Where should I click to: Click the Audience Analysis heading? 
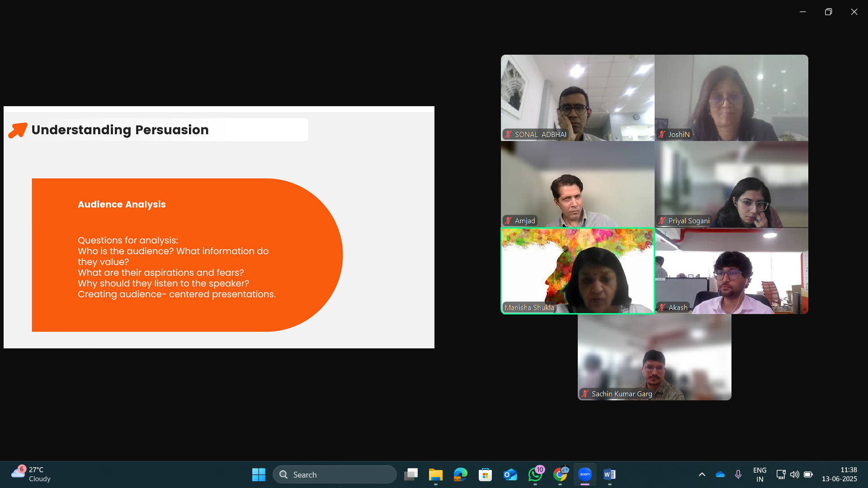[x=122, y=204]
